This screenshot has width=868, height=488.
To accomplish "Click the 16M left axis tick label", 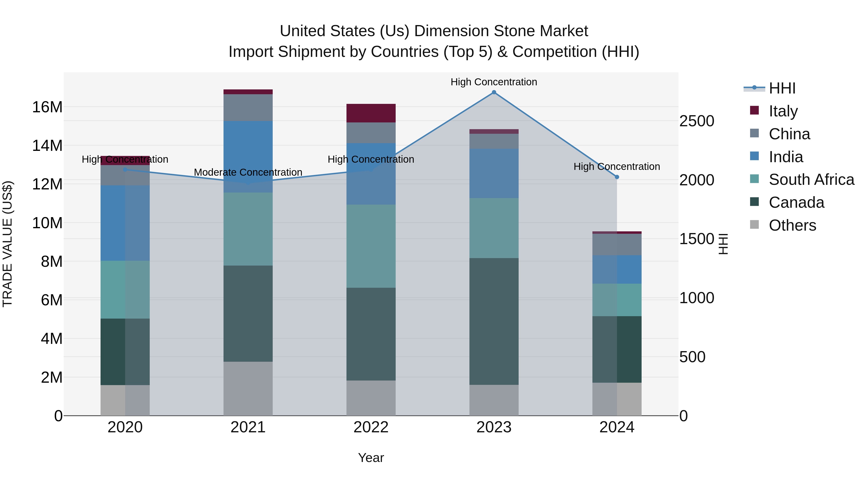I will [47, 107].
